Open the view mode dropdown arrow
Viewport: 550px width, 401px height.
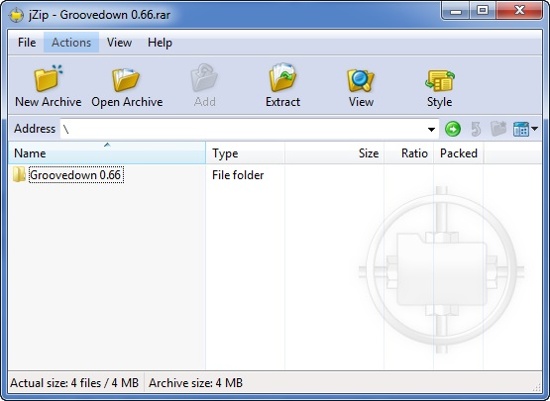click(x=534, y=129)
